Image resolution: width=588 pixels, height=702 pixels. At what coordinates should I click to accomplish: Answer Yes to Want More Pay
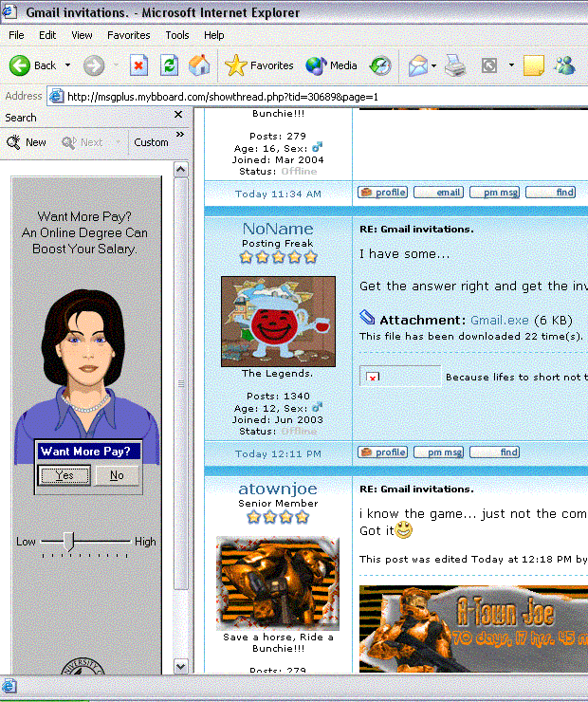[x=64, y=475]
